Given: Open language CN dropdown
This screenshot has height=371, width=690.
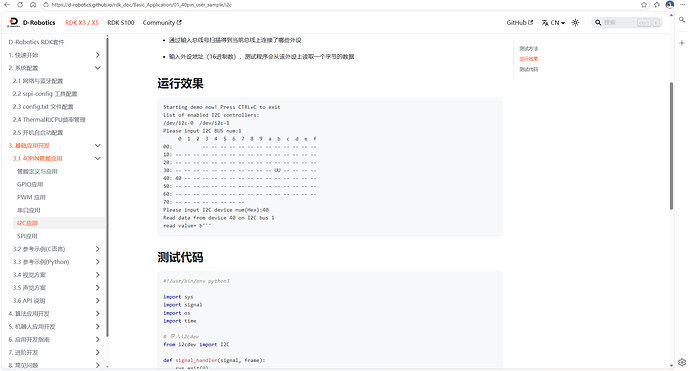Looking at the screenshot, I should (x=553, y=22).
